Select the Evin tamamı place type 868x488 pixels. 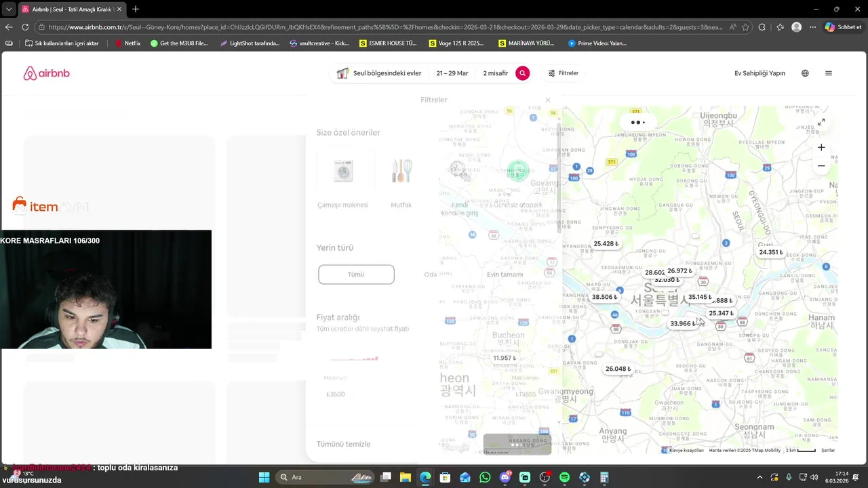505,274
